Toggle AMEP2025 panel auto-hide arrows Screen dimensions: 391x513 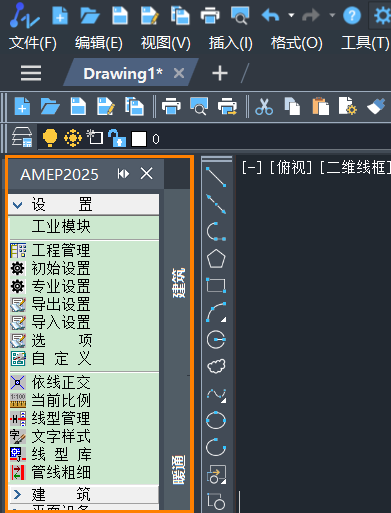tap(123, 174)
